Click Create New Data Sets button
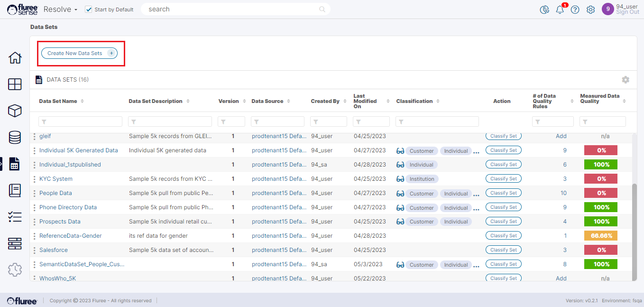 (x=79, y=53)
